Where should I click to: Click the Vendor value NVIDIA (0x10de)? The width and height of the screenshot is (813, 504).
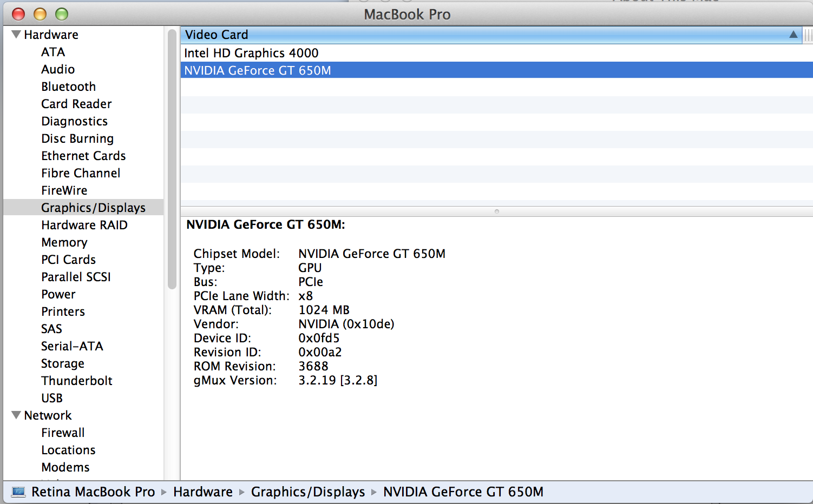(x=346, y=324)
